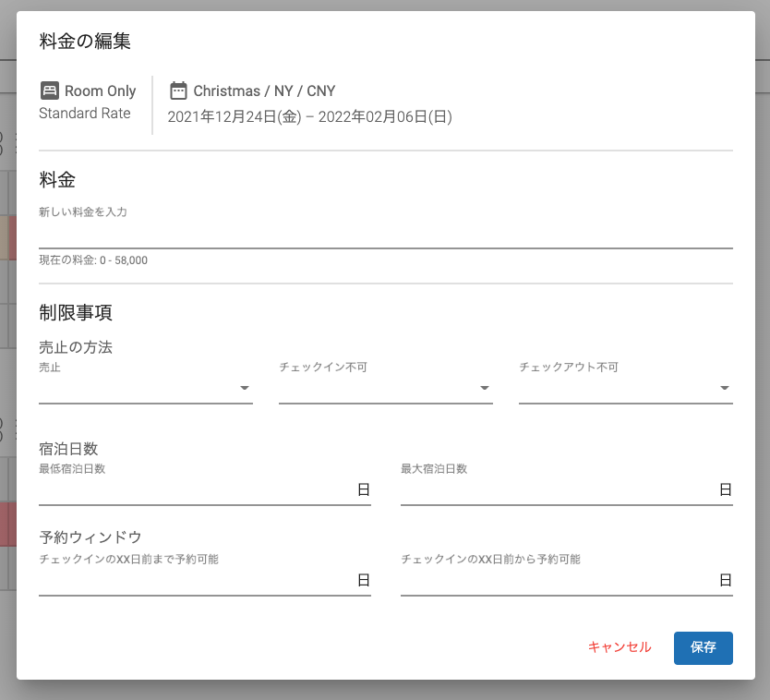The image size is (770, 700).
Task: Click the Room Only label
Action: coord(100,91)
